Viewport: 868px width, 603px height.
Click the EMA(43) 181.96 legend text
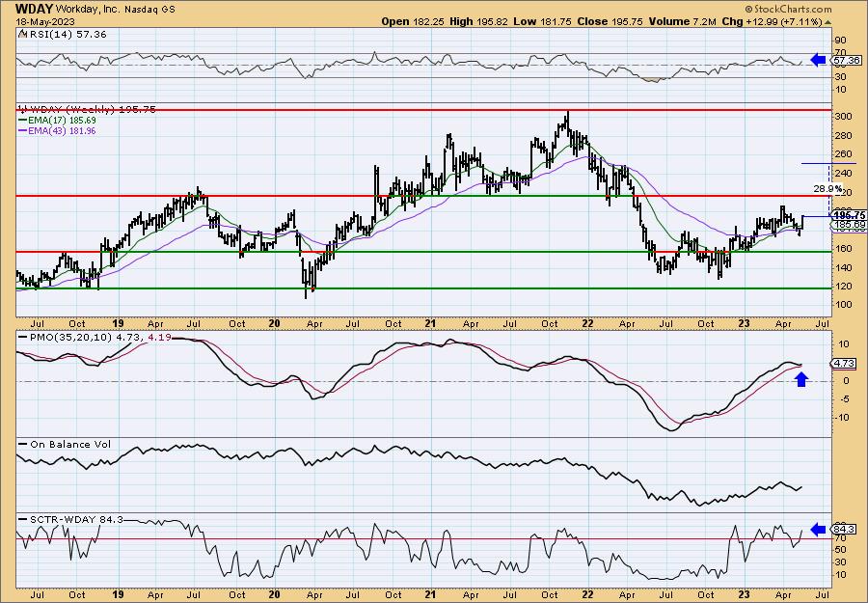[x=62, y=131]
